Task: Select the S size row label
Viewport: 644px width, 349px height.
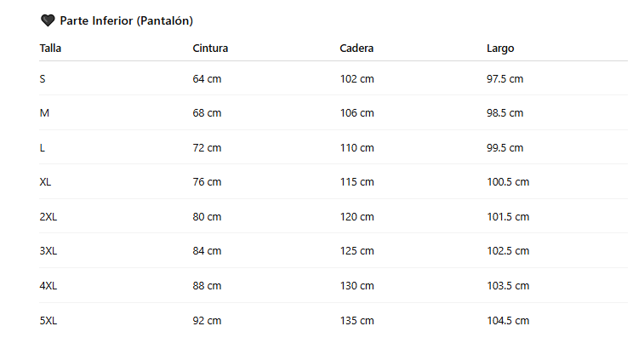Action: click(x=43, y=79)
